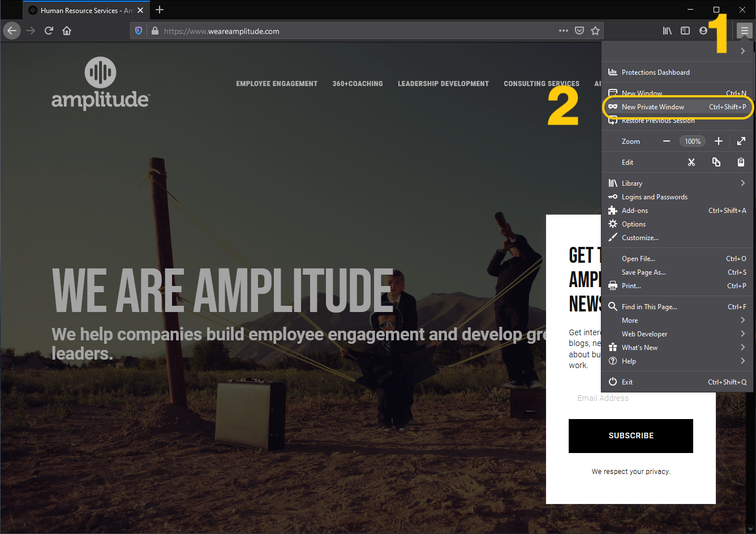Image resolution: width=756 pixels, height=534 pixels.
Task: Exit Firefox via Exit entry
Action: [x=676, y=382]
